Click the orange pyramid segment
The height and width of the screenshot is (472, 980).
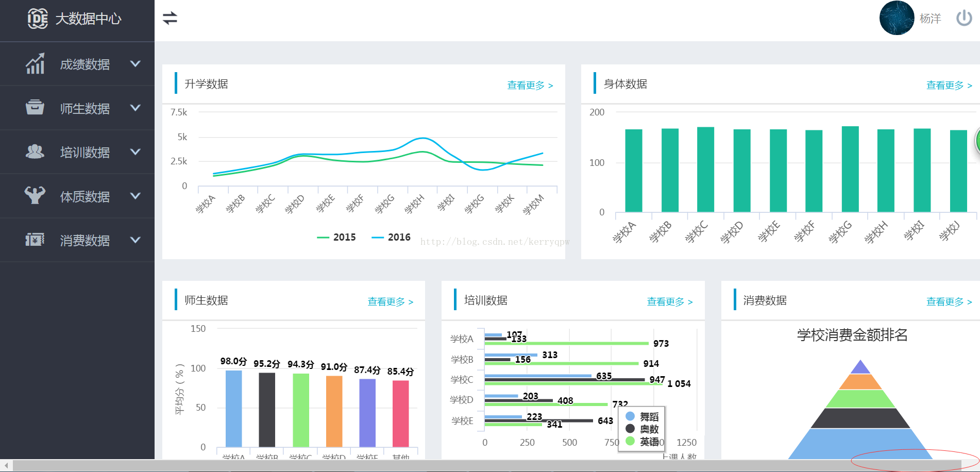pos(860,382)
